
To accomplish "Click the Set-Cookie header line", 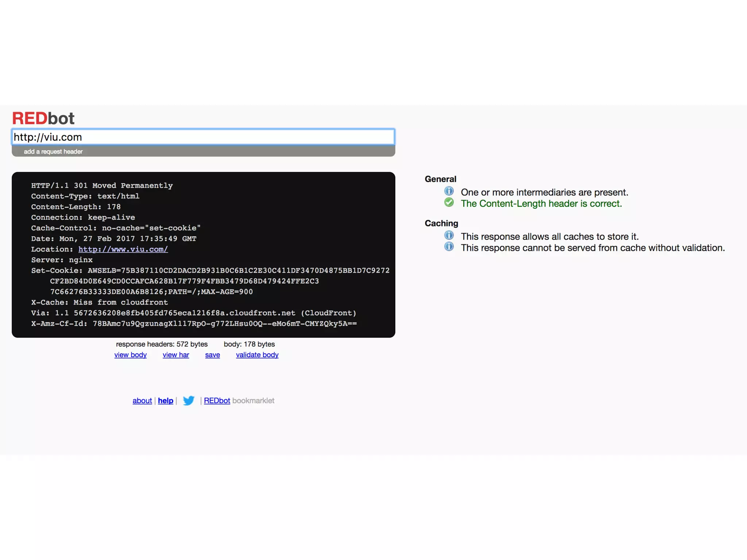I will [x=210, y=271].
